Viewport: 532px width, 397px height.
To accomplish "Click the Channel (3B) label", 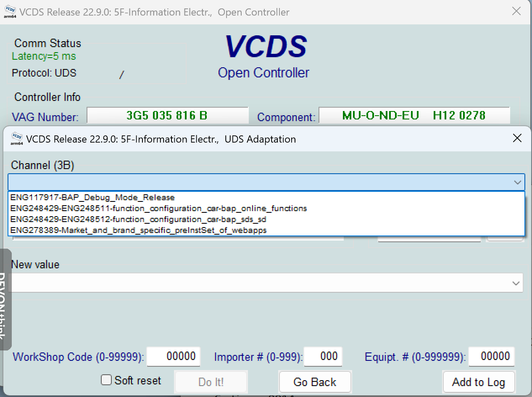I will click(x=42, y=165).
